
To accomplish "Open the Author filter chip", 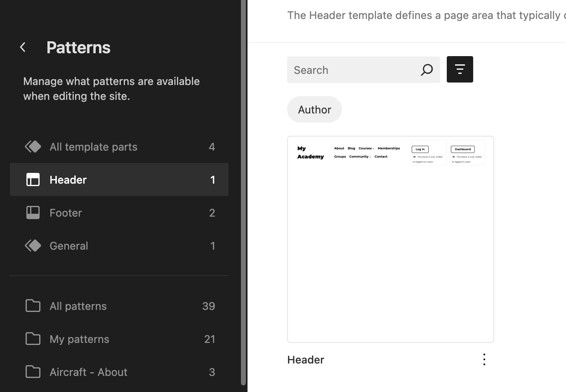I will [314, 109].
